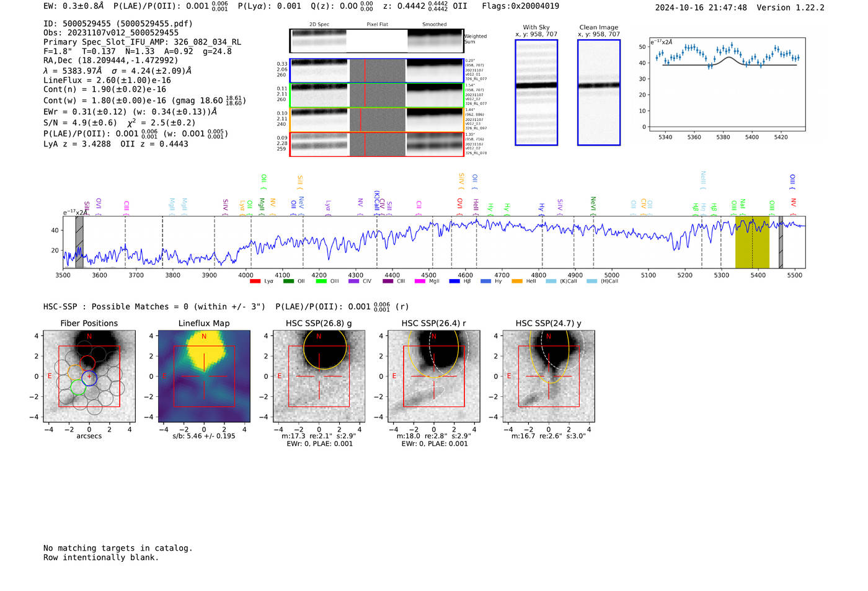Click the green fiber circle in Fiber Positions
This screenshot has height=591, width=868.
click(78, 388)
